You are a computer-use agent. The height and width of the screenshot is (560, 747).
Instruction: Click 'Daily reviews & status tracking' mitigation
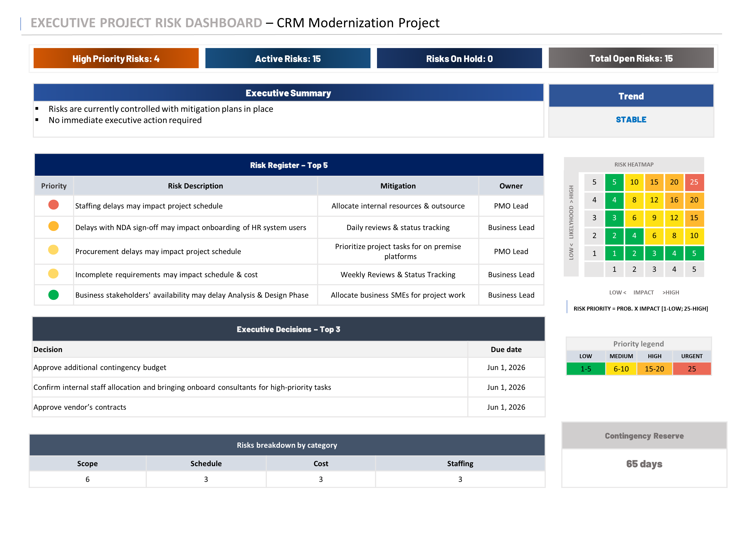coord(398,227)
